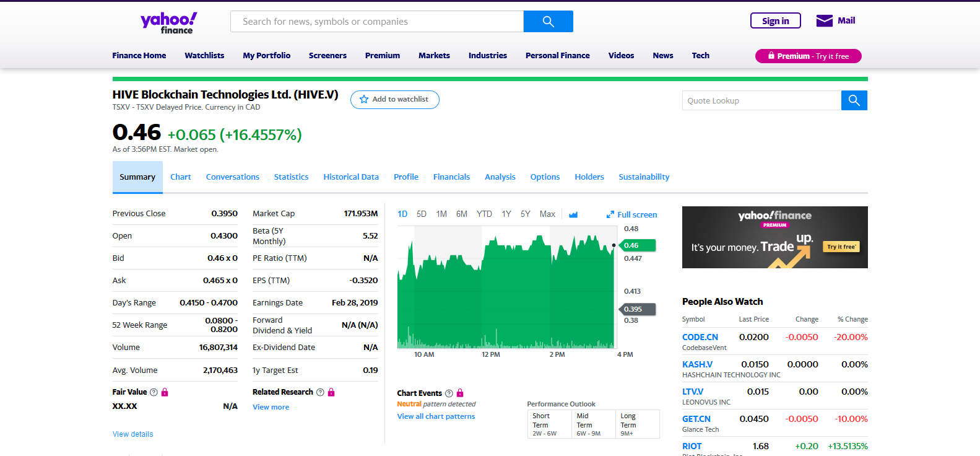
Task: Click the Quote Lookup search icon
Action: [854, 100]
